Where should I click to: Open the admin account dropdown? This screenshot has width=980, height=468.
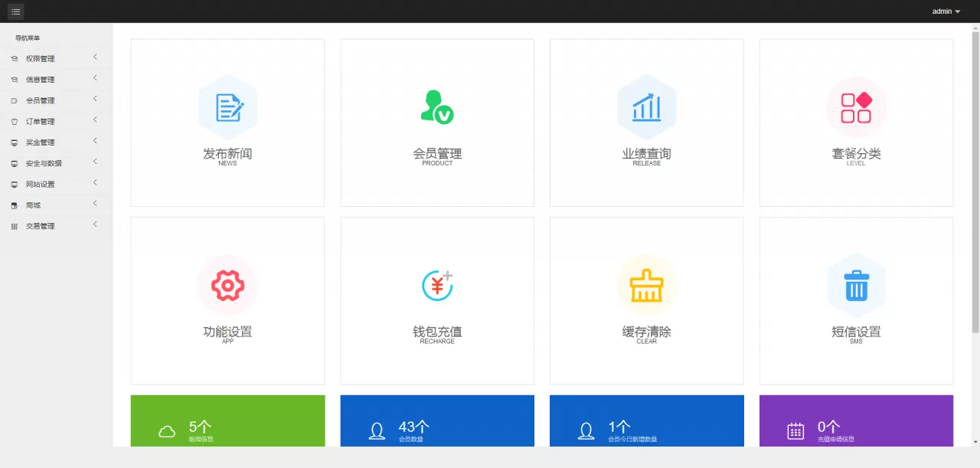(x=942, y=11)
